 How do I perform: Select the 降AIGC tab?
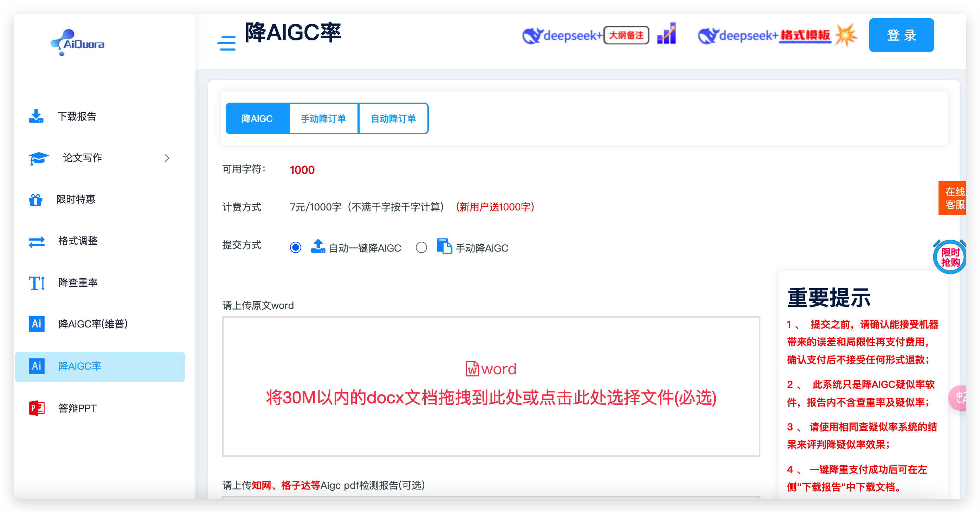pos(257,119)
